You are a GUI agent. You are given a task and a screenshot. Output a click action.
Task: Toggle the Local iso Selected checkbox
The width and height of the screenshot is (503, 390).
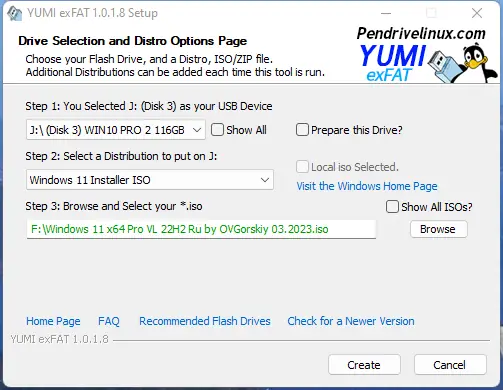click(302, 167)
